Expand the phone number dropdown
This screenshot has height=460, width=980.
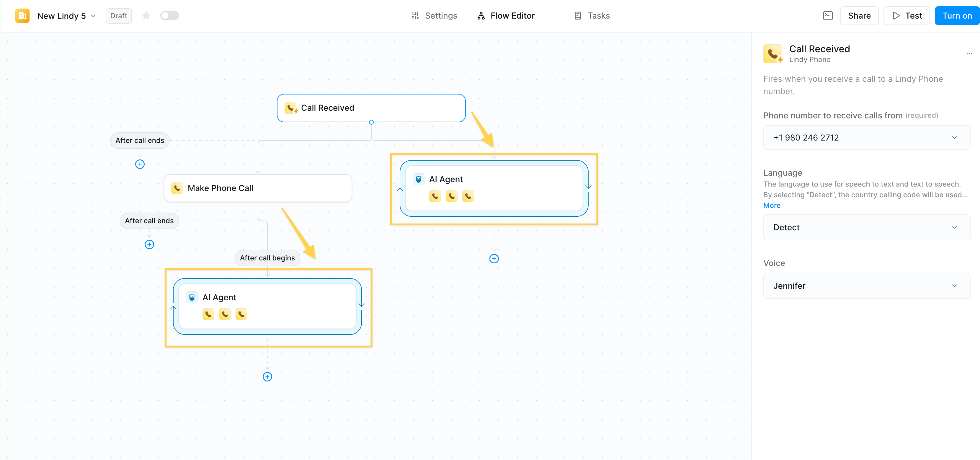866,138
